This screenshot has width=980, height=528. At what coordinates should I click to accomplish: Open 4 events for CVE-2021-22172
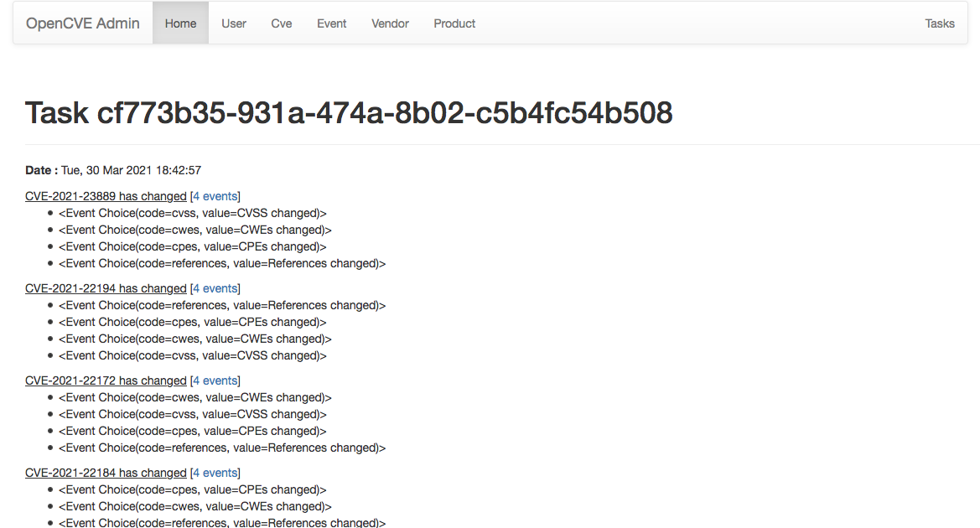(x=215, y=380)
